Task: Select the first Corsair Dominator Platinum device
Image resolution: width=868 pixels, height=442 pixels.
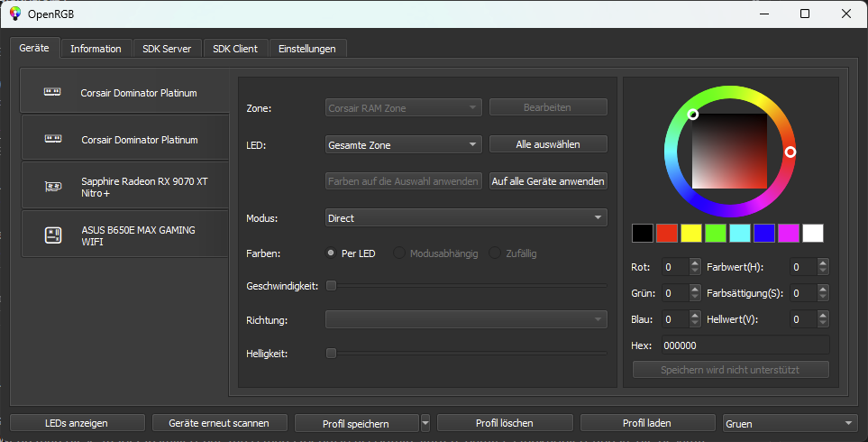Action: (124, 91)
